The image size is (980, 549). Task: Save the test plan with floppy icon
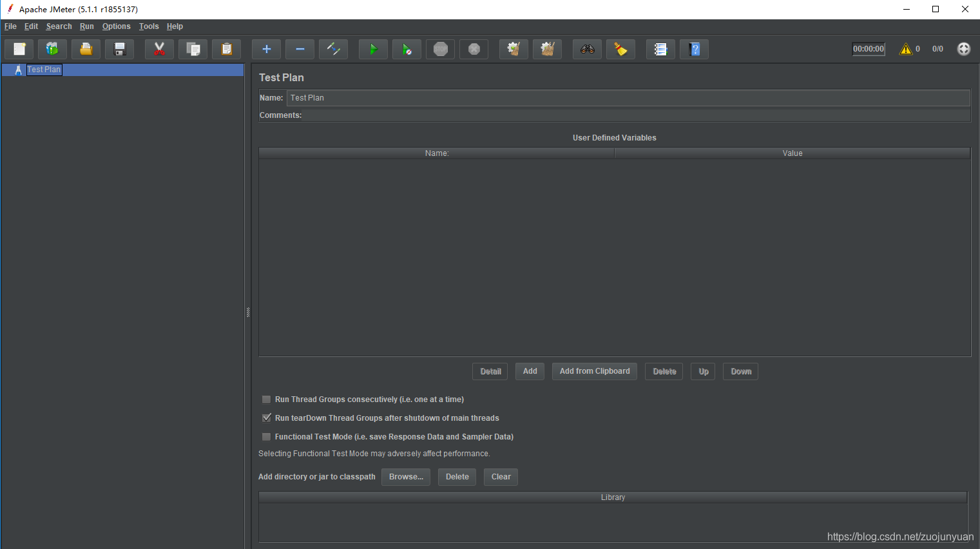tap(119, 49)
